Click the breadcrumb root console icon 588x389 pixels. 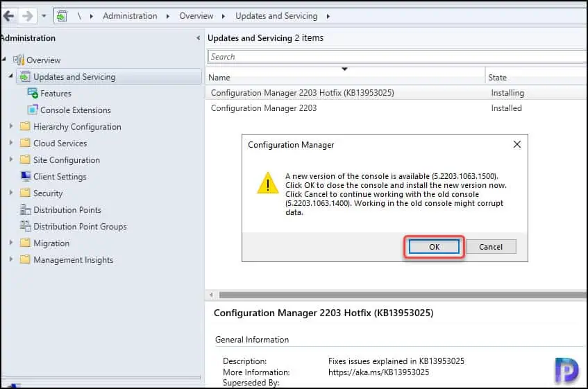pos(62,16)
